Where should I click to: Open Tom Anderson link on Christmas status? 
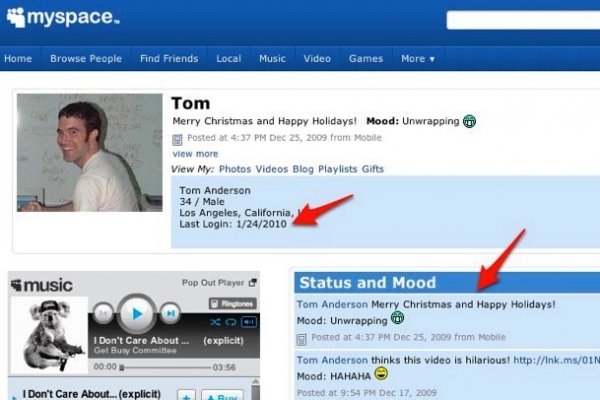332,305
